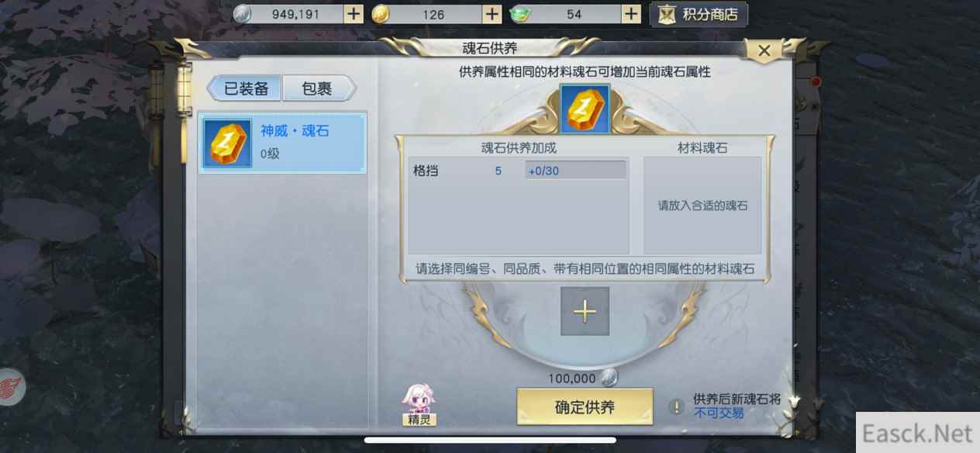The width and height of the screenshot is (980, 453).
Task: Click the exclamation warning icon
Action: (677, 406)
